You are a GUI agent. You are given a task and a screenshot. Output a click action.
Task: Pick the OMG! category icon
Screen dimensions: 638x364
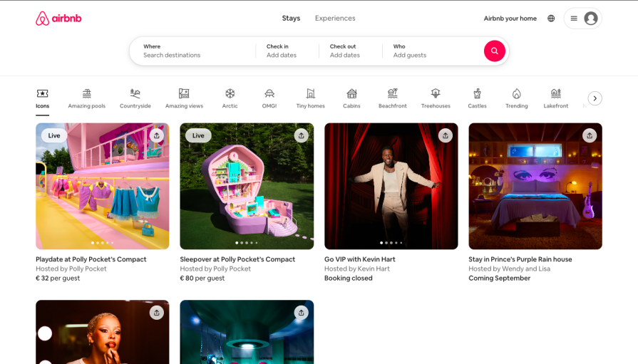coord(269,98)
